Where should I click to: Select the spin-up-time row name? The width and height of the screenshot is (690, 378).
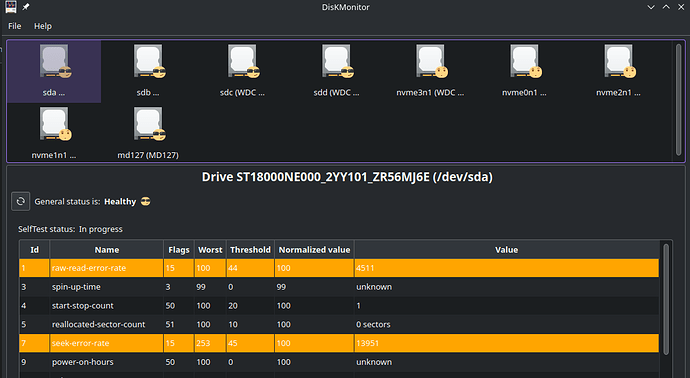(76, 287)
